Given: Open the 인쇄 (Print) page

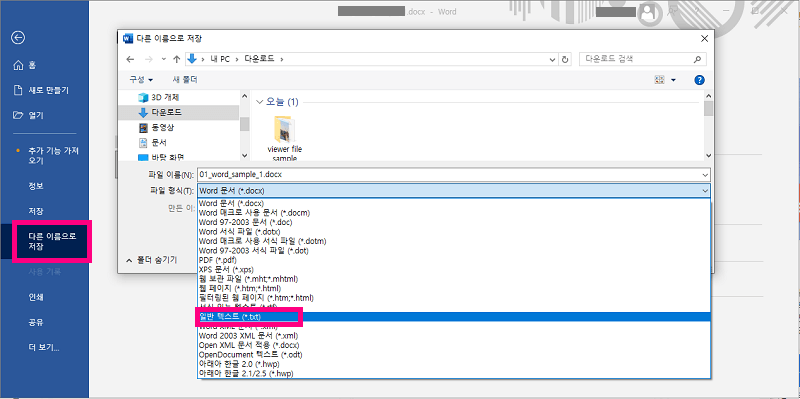Looking at the screenshot, I should click(36, 297).
